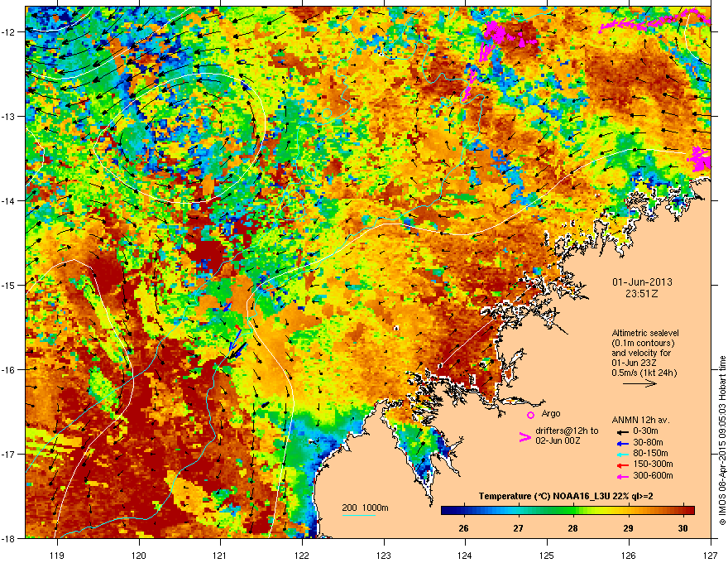Click the '150-300m' depth label
728x563 pixels.
[653, 464]
